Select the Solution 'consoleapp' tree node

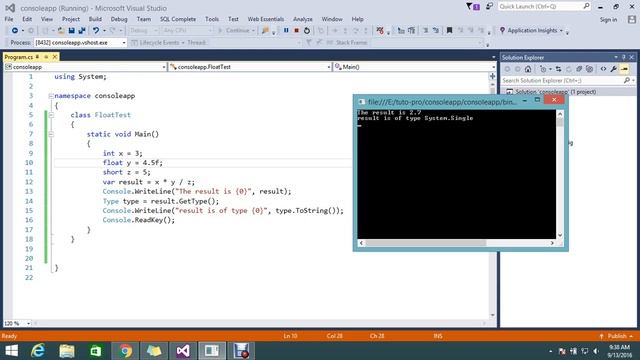555,92
